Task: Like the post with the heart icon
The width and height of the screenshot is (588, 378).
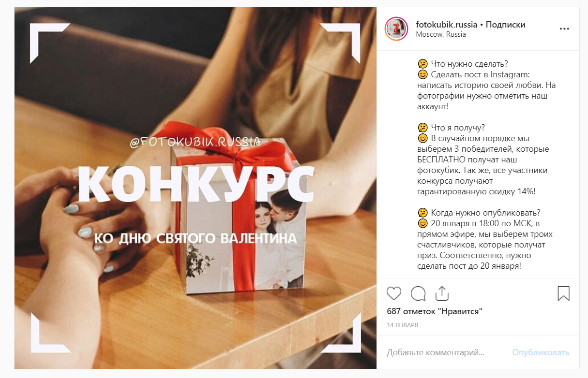Action: [x=394, y=293]
